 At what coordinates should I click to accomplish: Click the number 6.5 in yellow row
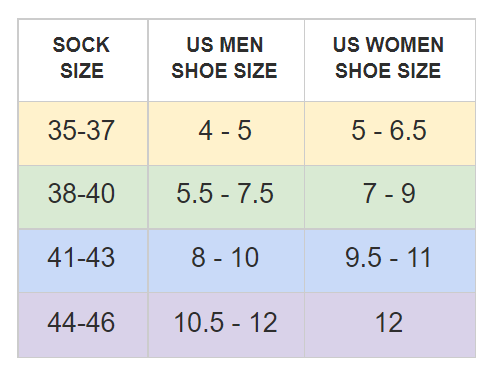point(408,130)
